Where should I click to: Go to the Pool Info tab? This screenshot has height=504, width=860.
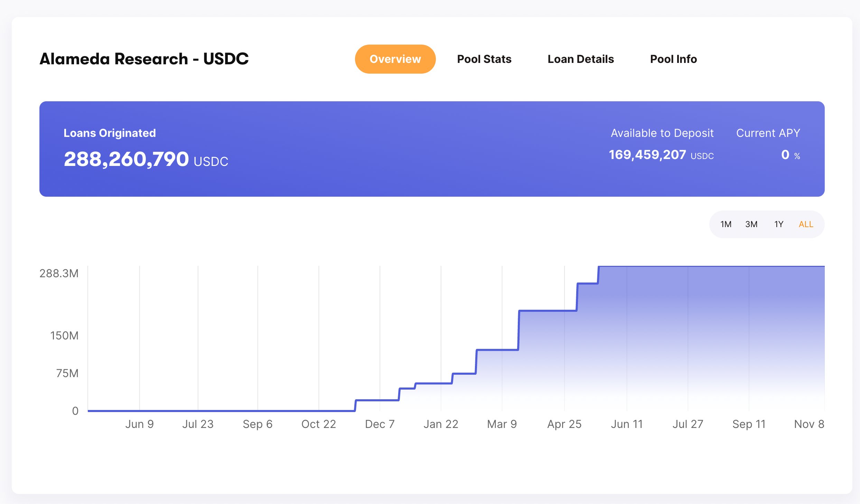[673, 59]
